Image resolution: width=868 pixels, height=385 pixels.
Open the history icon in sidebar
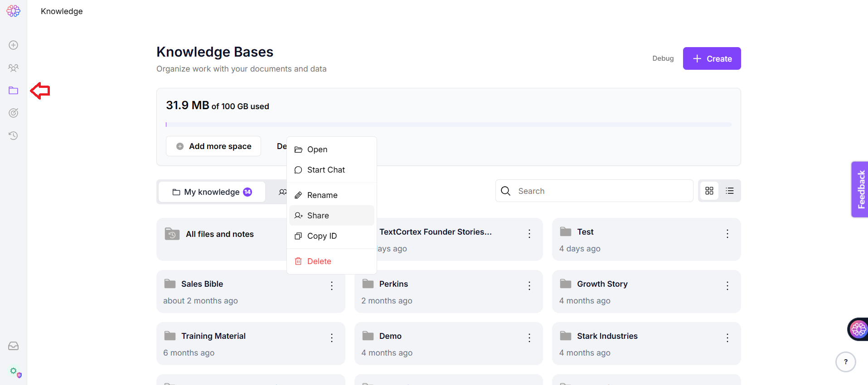[14, 135]
